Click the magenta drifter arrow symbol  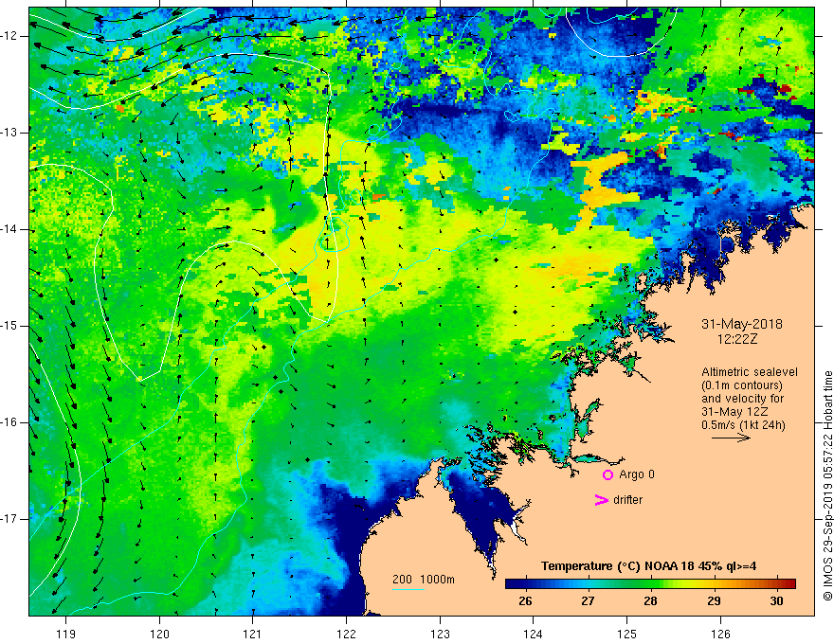point(602,500)
